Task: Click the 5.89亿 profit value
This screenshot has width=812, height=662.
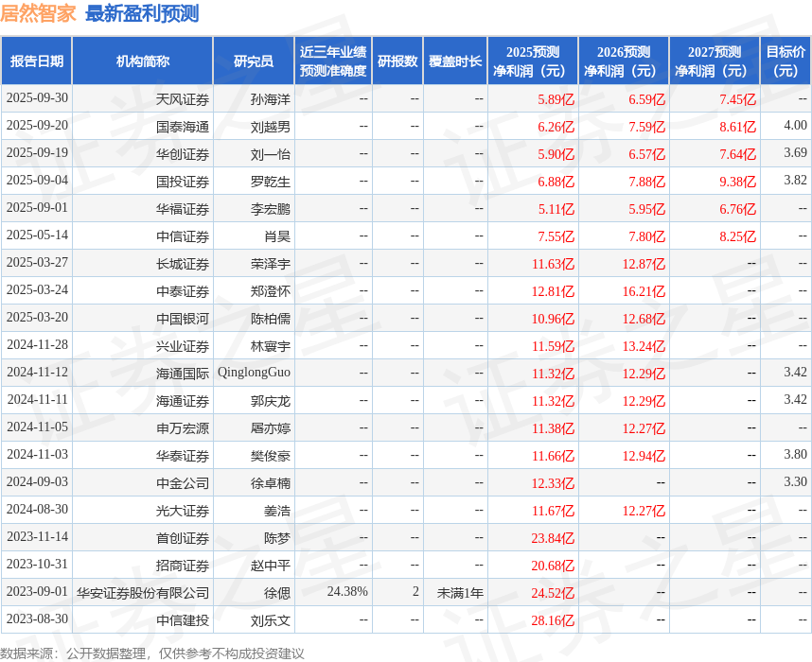Action: [x=556, y=99]
